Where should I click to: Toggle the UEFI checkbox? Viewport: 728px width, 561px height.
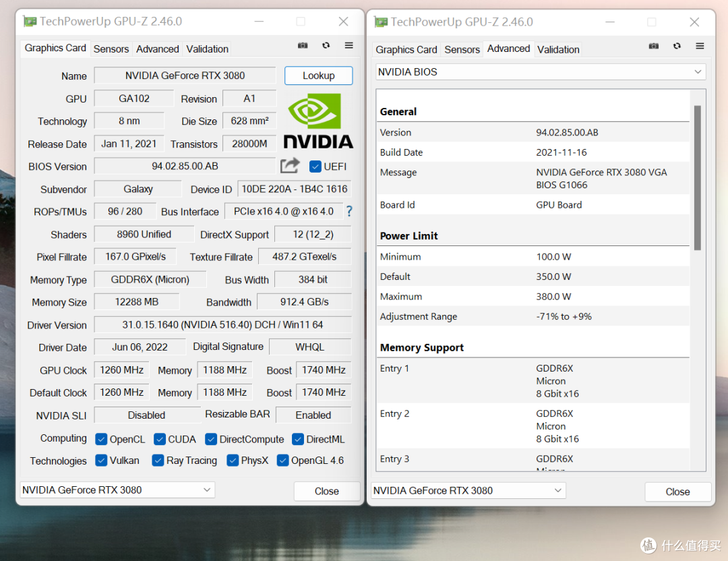point(315,167)
